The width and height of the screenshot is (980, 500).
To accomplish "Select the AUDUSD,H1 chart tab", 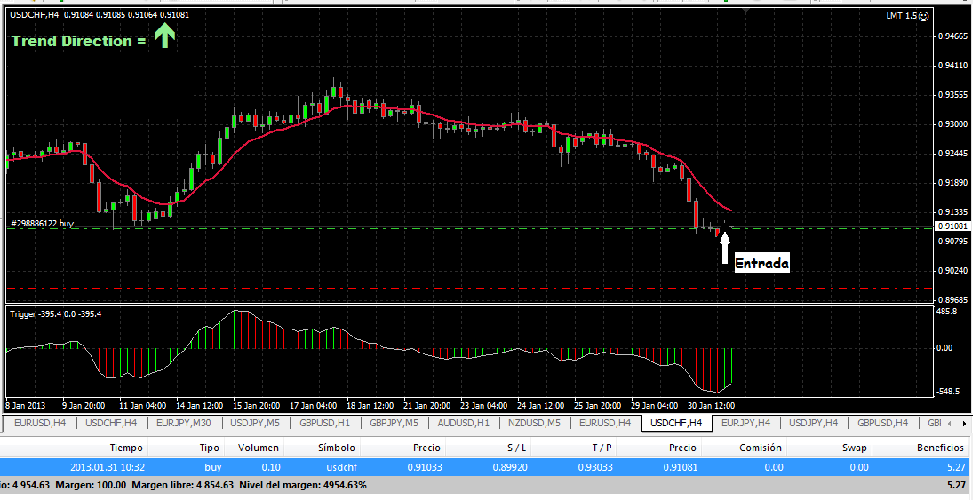I will pyautogui.click(x=463, y=423).
